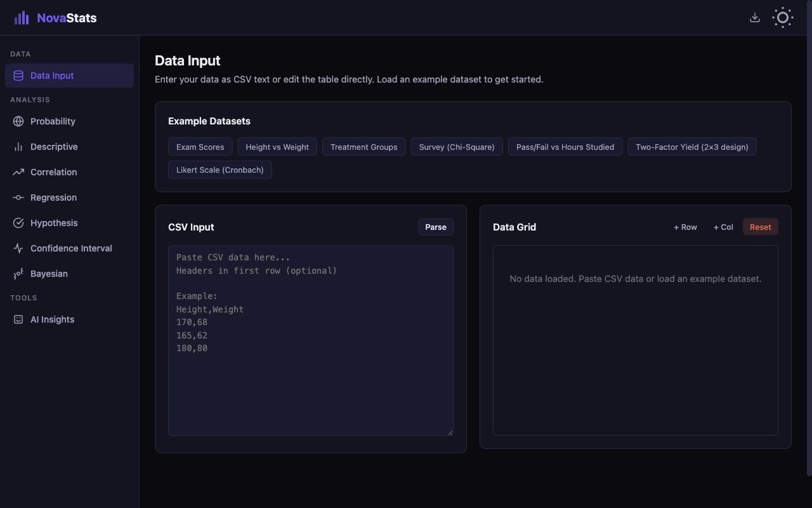The image size is (812, 508).
Task: Add a column with + Col
Action: (x=723, y=227)
